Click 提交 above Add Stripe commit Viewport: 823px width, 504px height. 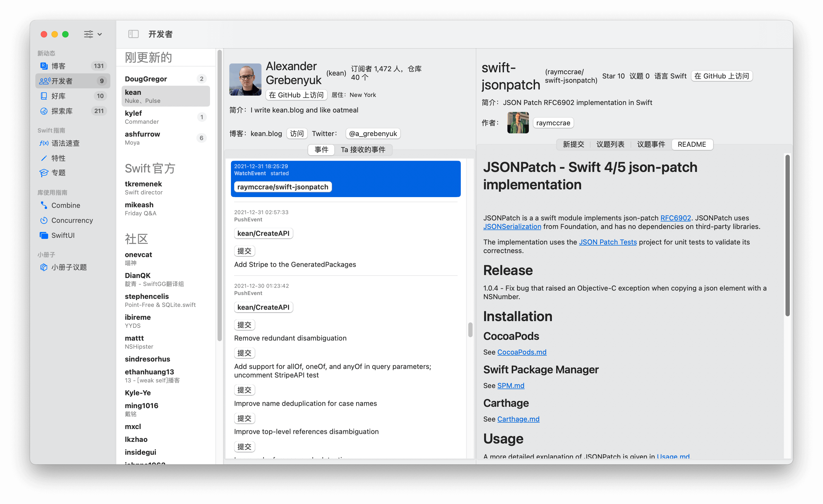[x=244, y=251]
